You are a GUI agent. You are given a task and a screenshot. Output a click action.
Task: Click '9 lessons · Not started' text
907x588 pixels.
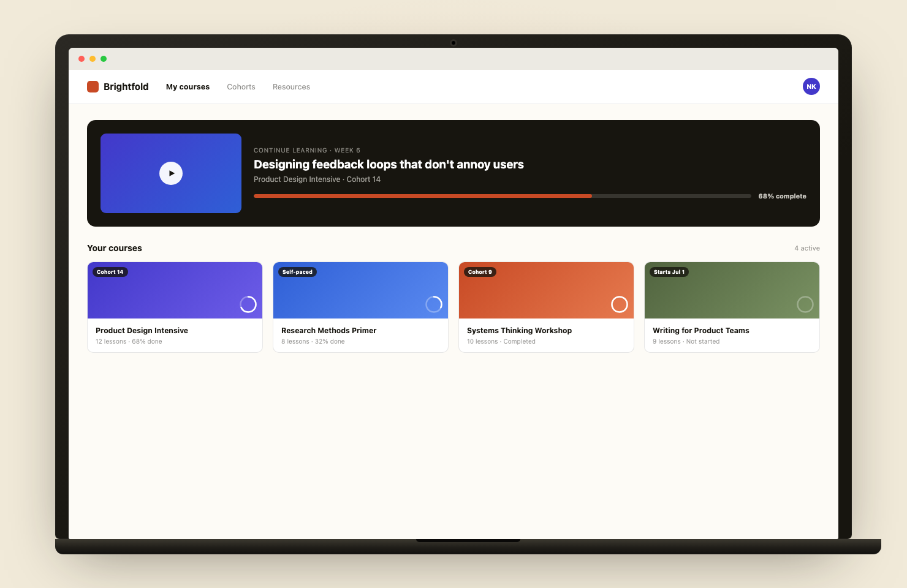(686, 342)
